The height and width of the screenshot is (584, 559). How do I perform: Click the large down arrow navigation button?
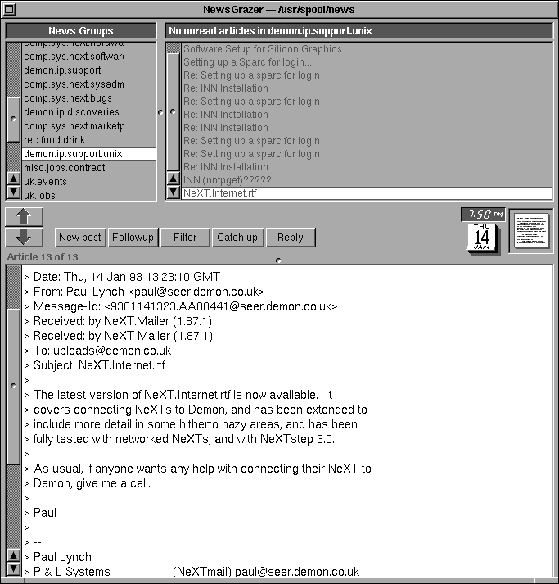[x=24, y=237]
